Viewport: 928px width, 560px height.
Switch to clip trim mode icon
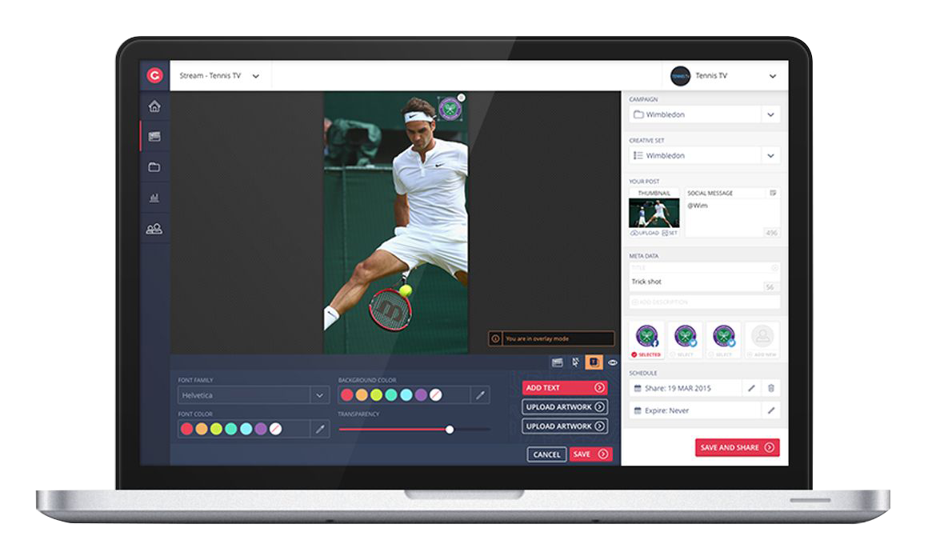557,362
